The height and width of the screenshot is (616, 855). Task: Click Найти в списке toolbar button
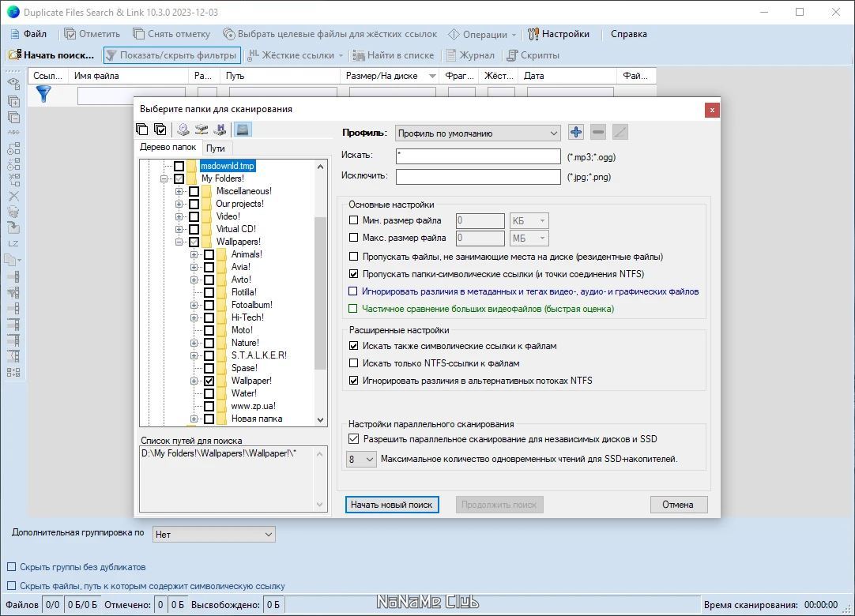(x=394, y=55)
